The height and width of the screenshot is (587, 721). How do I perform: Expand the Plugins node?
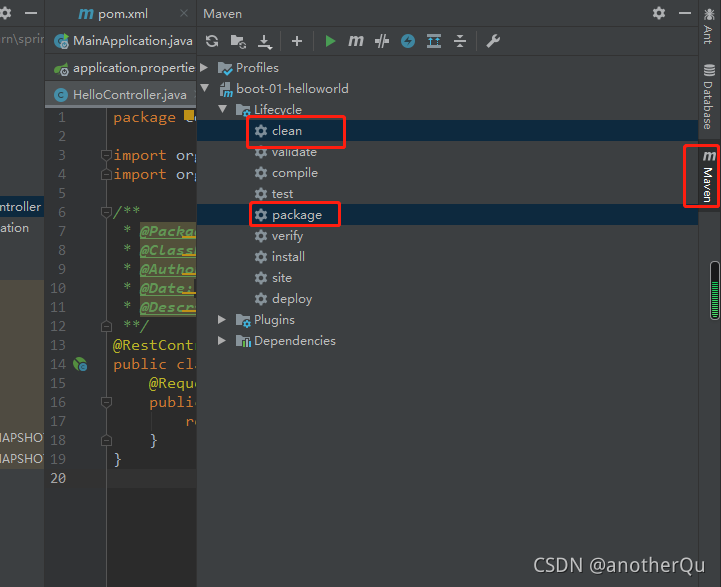[222, 319]
